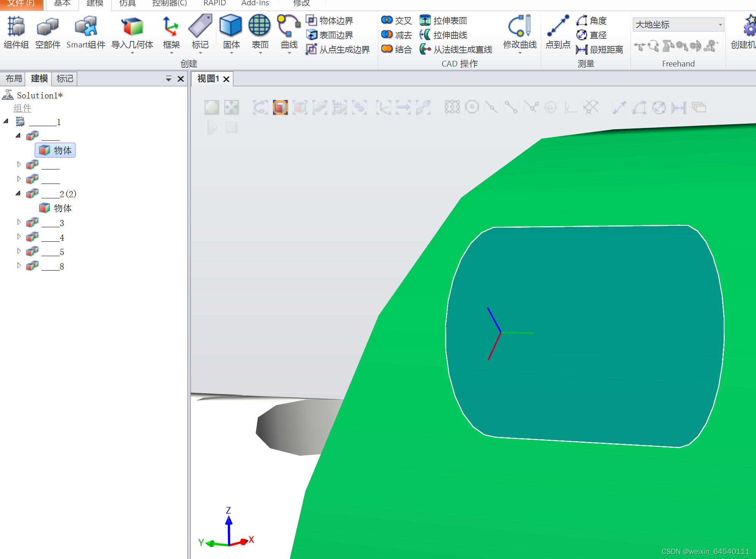Toggle the highlighted body selection level button
Viewport: 756px width, 559px height.
click(280, 108)
